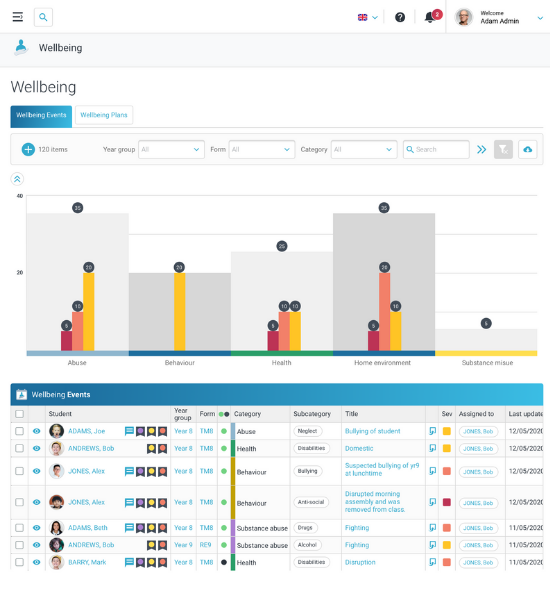Click the RE9 form link
The height and width of the screenshot is (600, 550).
click(205, 545)
